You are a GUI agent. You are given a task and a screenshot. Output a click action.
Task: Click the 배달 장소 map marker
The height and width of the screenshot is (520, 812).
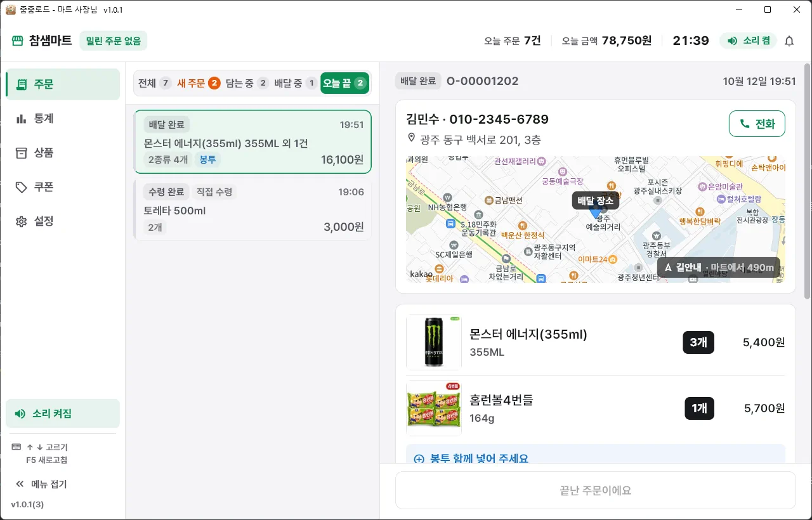(x=595, y=201)
